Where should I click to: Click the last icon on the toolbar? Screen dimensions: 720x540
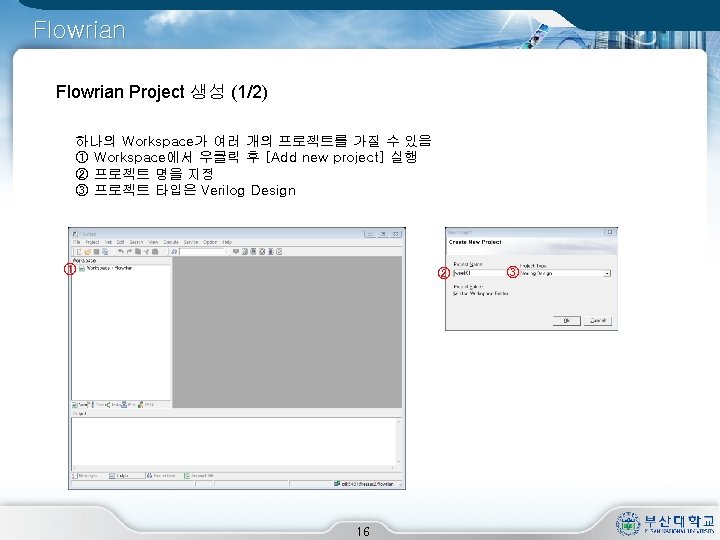(279, 252)
